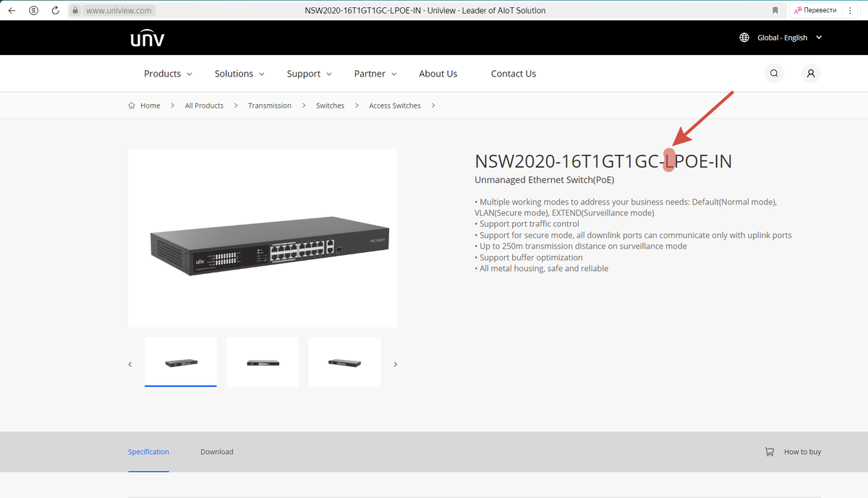Open the How to buy link
The height and width of the screenshot is (498, 868).
[x=803, y=452]
